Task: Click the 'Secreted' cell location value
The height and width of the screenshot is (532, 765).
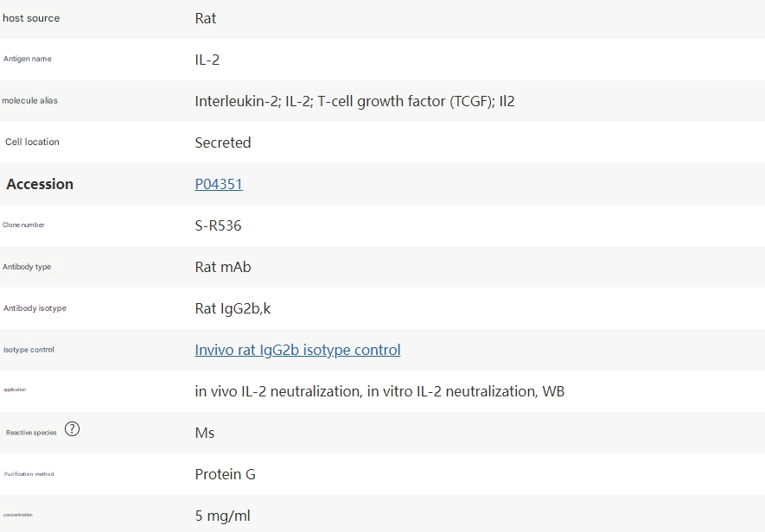Action: point(222,142)
